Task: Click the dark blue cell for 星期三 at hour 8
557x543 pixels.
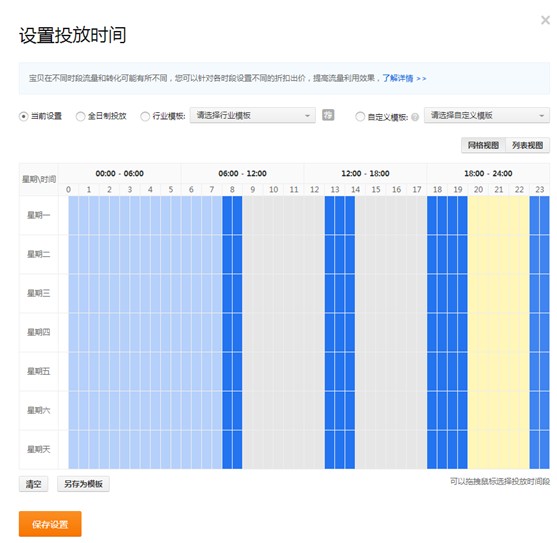Action: 232,293
